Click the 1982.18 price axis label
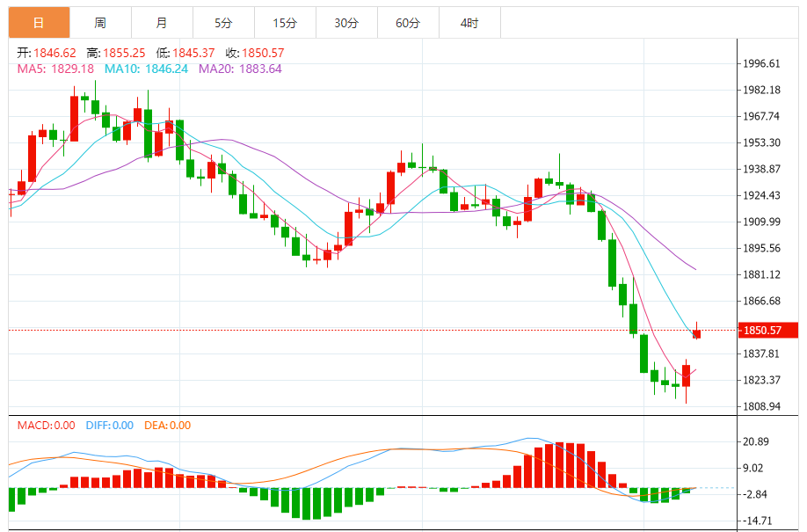Viewport: 807px width, 532px height. pos(761,90)
